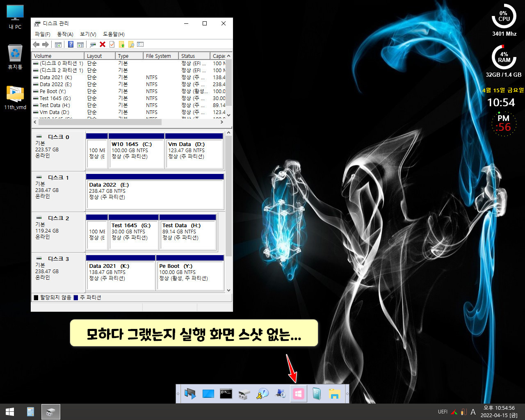This screenshot has height=420, width=525.
Task: Open the File Explorer folder dock icon
Action: tap(335, 394)
